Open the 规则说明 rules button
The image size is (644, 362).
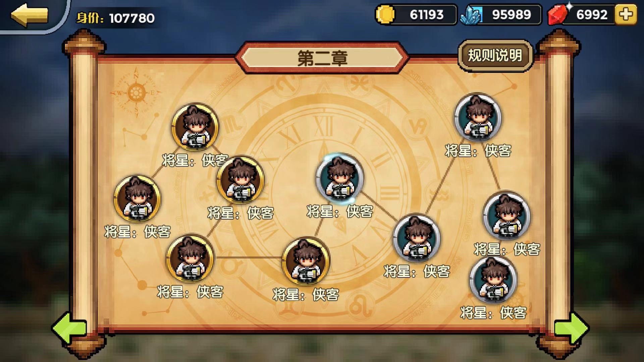495,55
